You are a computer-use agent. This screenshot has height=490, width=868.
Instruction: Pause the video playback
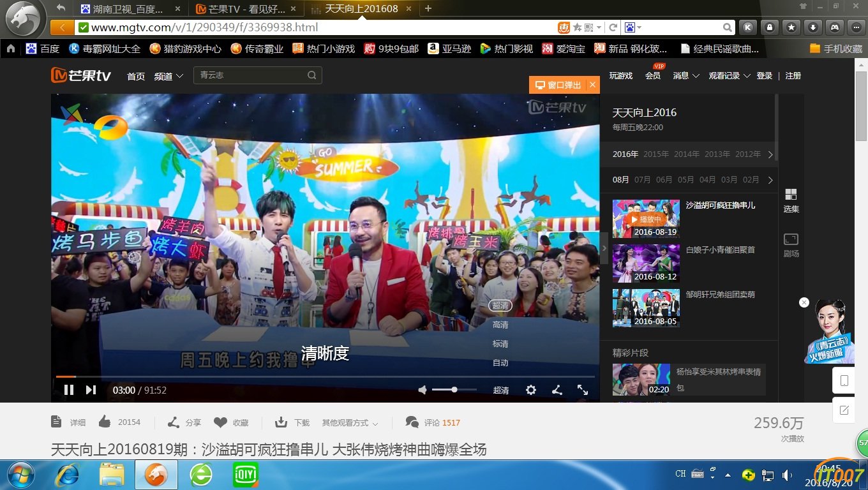click(x=69, y=390)
